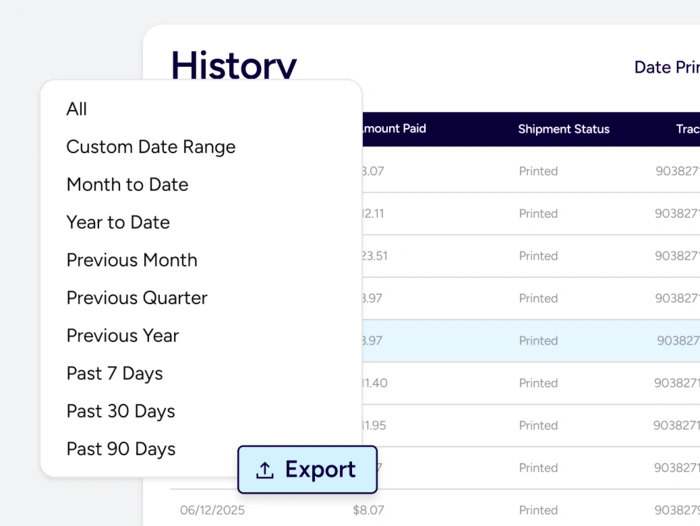Click the Shipment Status column header
700x526 pixels.
(x=563, y=129)
